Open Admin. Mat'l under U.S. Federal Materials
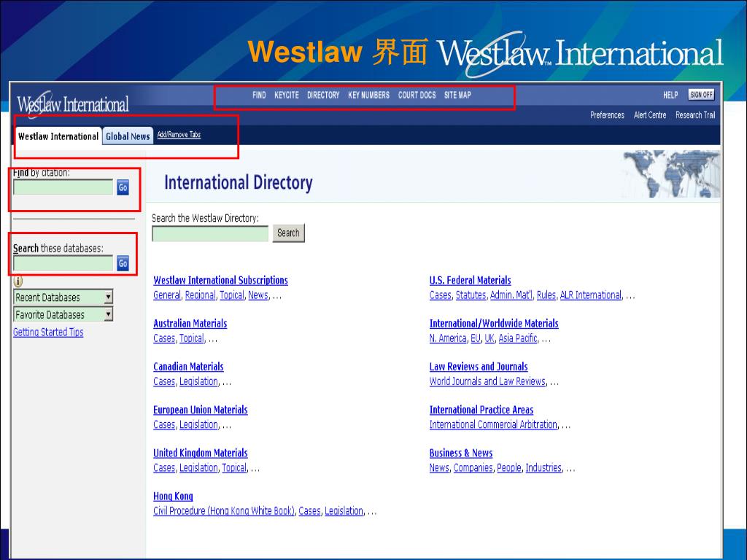Image resolution: width=747 pixels, height=560 pixels. tap(511, 295)
